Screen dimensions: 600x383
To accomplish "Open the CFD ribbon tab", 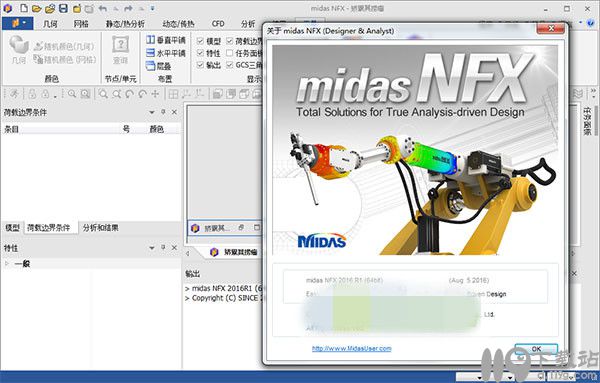I will (218, 24).
